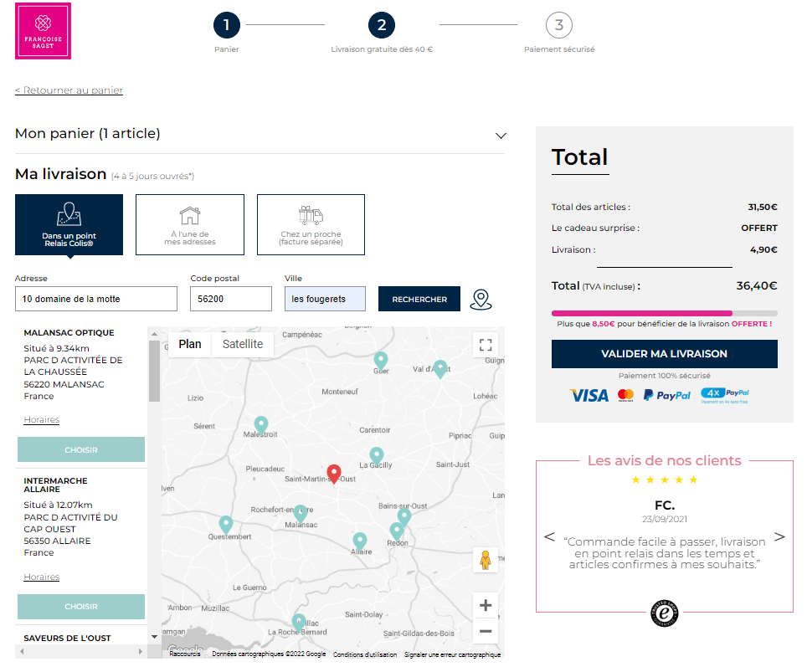The width and height of the screenshot is (807, 672).
Task: Click relay list horizontal scroll right arrow
Action: pos(141,651)
